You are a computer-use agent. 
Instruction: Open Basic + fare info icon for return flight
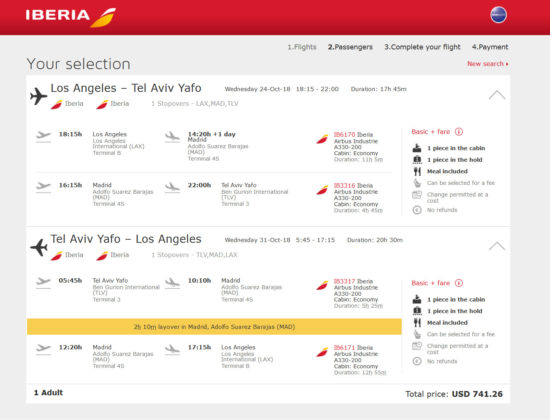click(x=459, y=283)
